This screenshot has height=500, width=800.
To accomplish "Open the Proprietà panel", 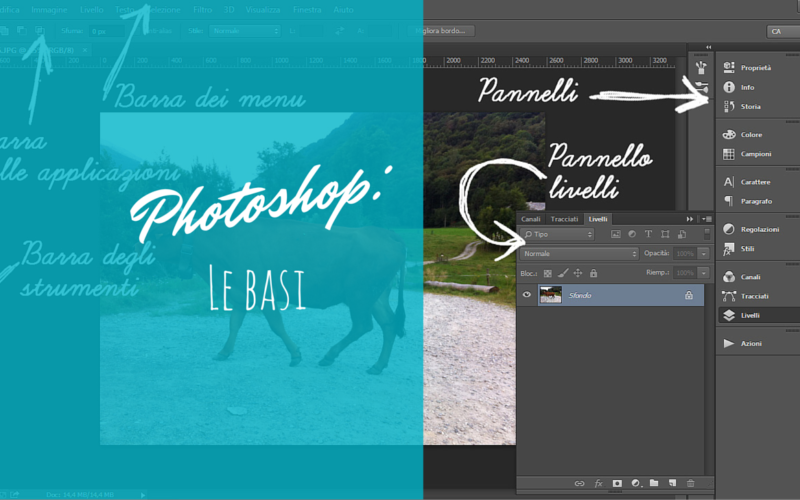I will pos(755,68).
